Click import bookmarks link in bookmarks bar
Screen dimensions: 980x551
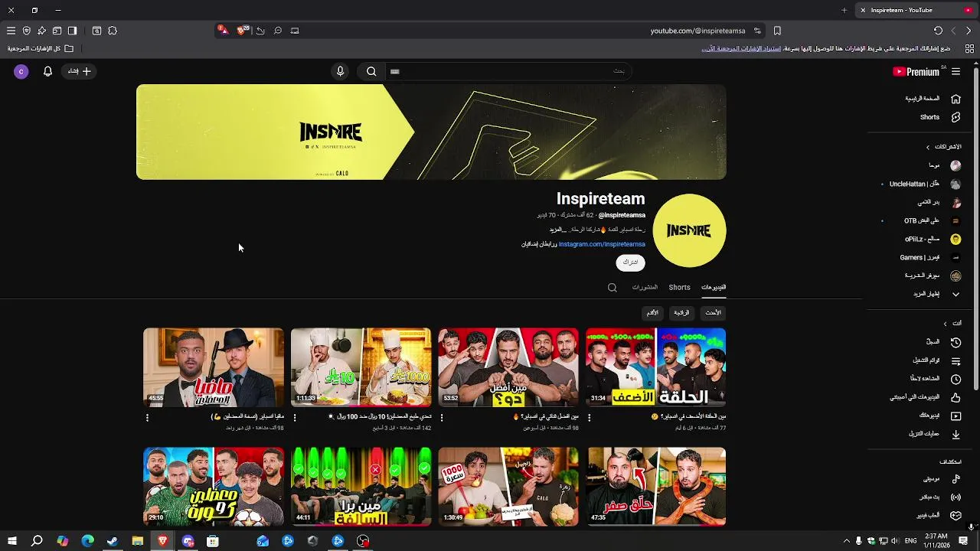click(740, 48)
